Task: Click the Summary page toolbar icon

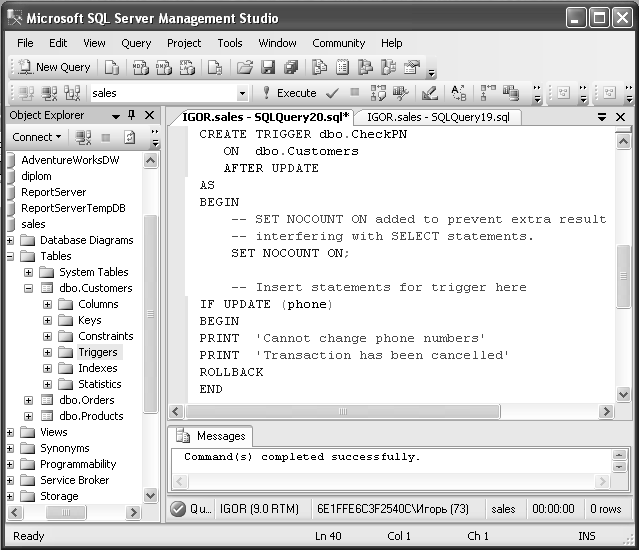Action: (x=342, y=67)
